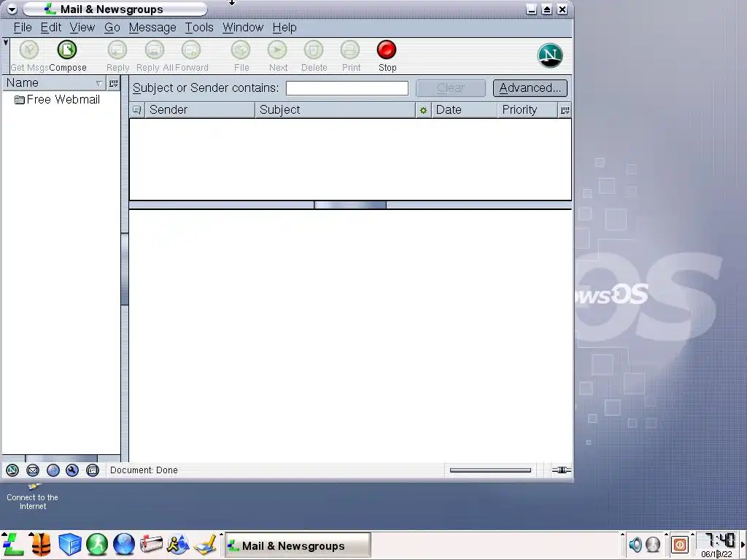This screenshot has height=560, width=747.
Task: Sort messages by Priority column
Action: (x=527, y=110)
